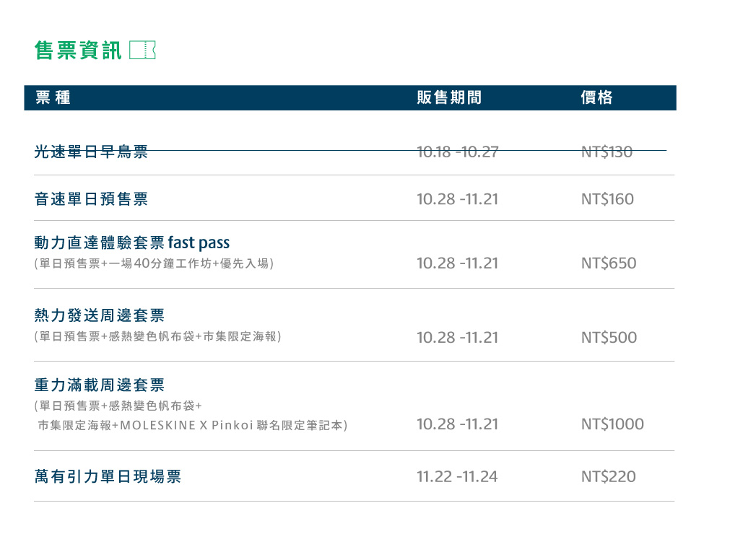Click the 11.22 -11.24 sale period
Viewport: 743px width, 560px height.
tap(457, 476)
